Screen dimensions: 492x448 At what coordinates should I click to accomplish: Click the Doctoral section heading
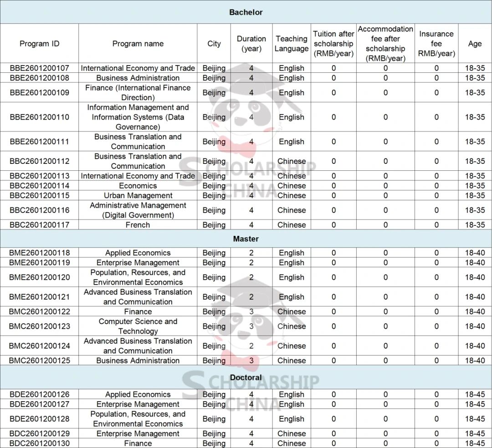[246, 377]
